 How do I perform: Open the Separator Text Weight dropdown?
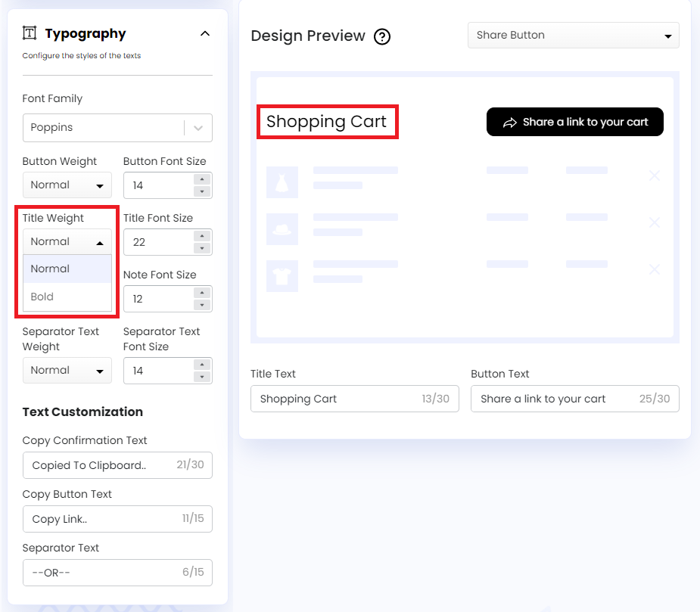point(67,371)
